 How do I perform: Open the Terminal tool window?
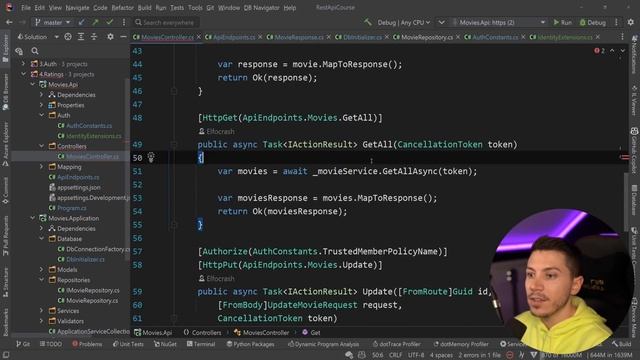(x=201, y=344)
